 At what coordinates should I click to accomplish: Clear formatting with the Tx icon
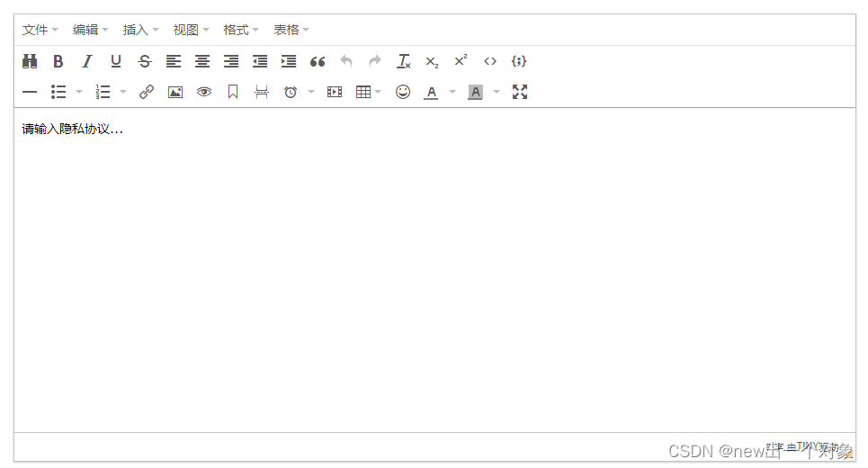click(x=404, y=61)
